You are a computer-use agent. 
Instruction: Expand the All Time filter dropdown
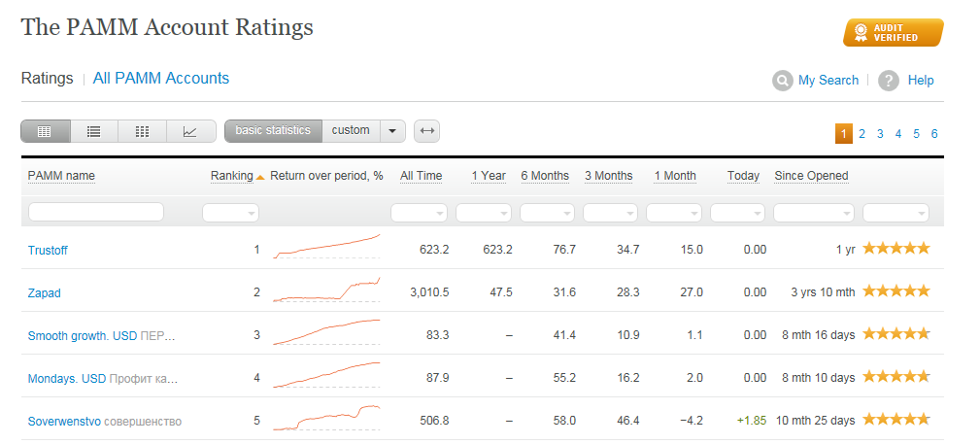[419, 213]
